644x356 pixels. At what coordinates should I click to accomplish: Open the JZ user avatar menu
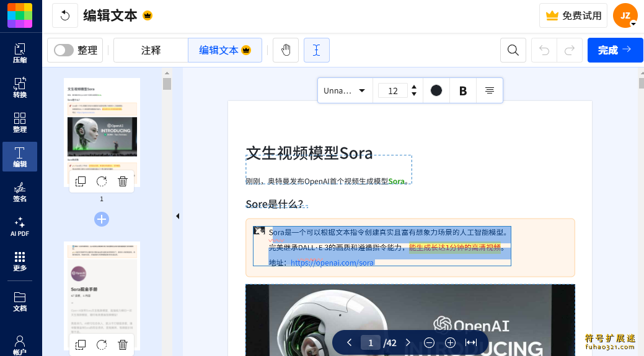click(625, 15)
